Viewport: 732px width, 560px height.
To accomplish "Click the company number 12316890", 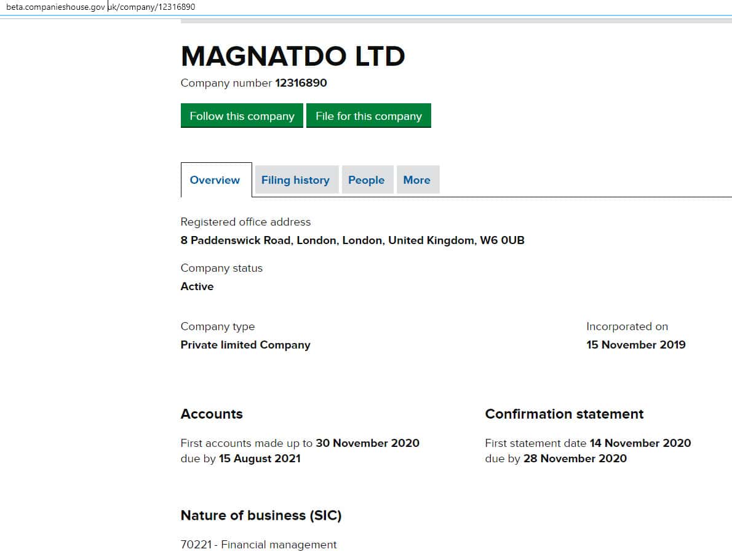I will (301, 83).
